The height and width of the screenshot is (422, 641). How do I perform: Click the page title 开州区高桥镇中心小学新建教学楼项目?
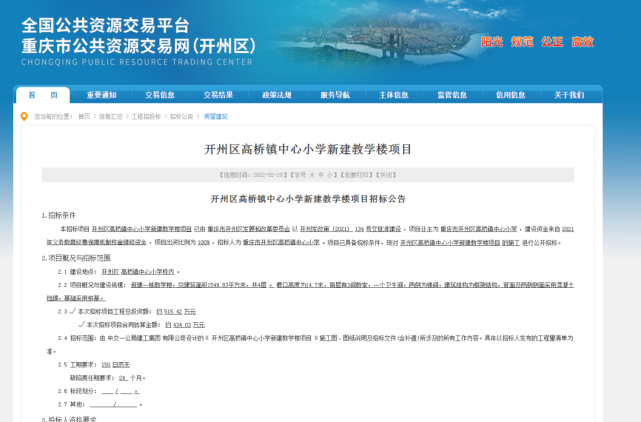[308, 149]
